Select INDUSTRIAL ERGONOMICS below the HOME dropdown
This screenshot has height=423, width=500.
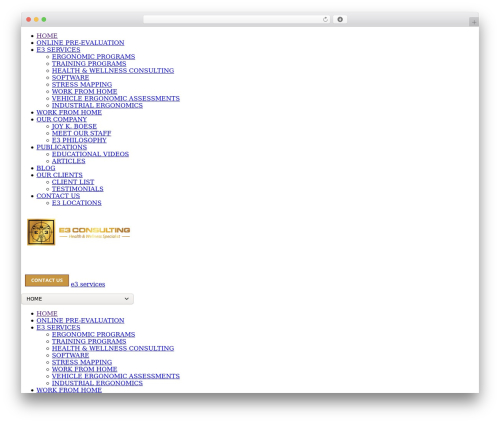[x=97, y=383]
